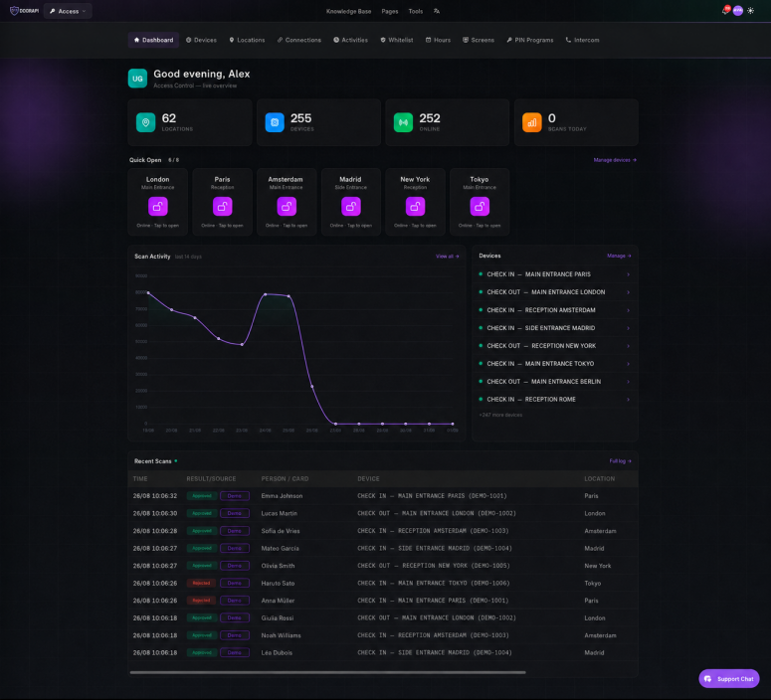Go to the Connections tab
771x700 pixels.
click(299, 40)
